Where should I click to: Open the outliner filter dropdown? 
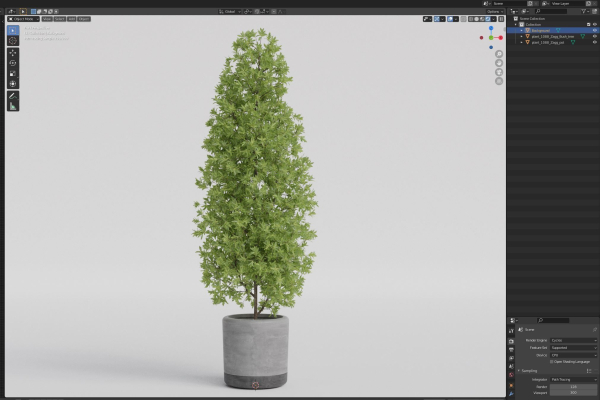click(x=585, y=11)
